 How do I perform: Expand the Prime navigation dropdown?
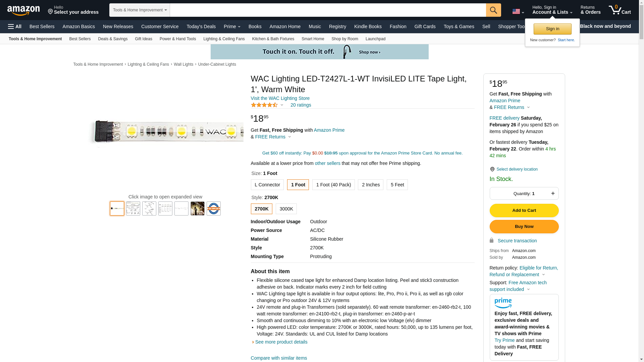click(232, 26)
